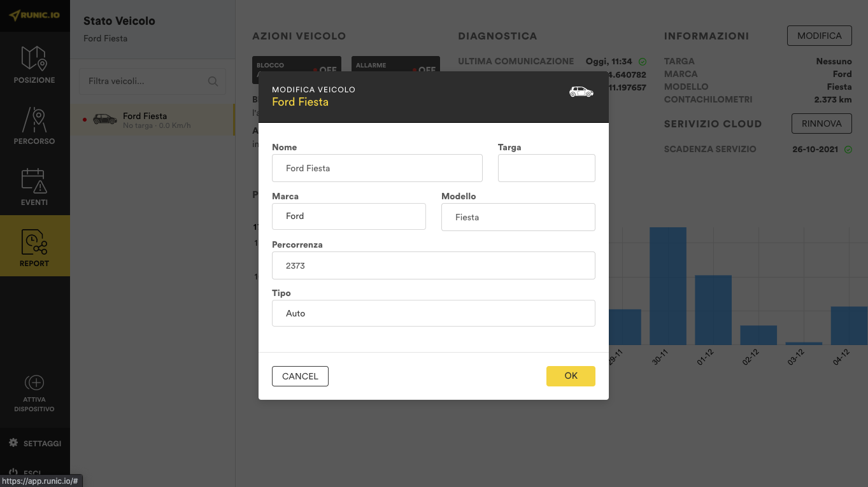Confirm with the yellow OK button
Image resolution: width=868 pixels, height=487 pixels.
[x=571, y=376]
